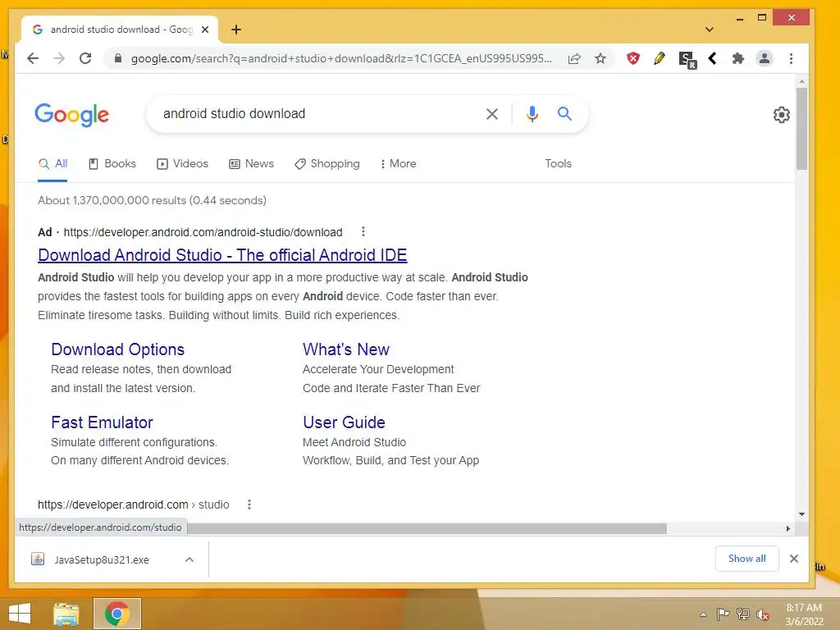Screen dimensions: 840x630
Task: Click the network tray icon
Action: [743, 614]
